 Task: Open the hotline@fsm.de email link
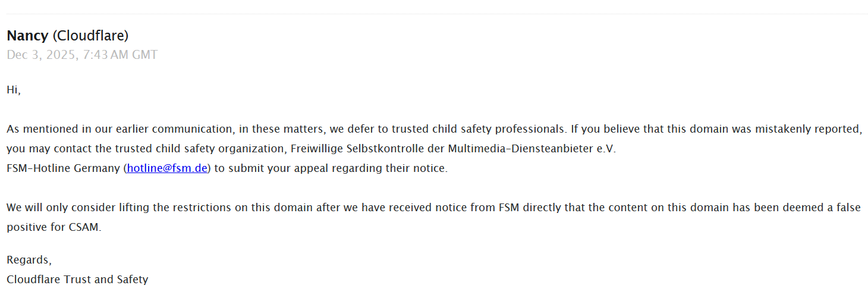(167, 168)
